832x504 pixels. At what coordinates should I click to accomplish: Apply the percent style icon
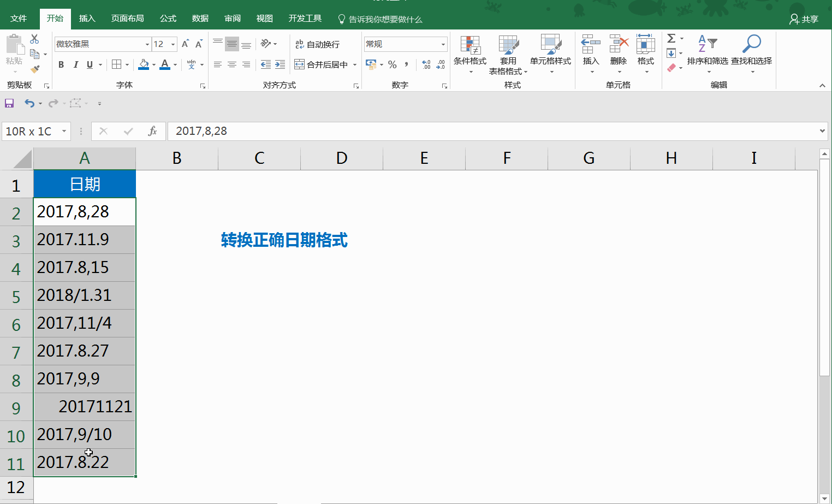point(392,64)
